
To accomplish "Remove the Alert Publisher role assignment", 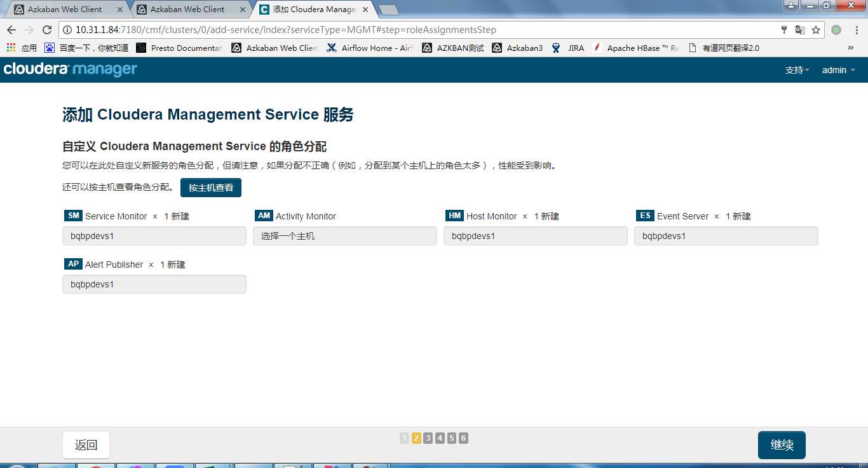I will tap(151, 265).
